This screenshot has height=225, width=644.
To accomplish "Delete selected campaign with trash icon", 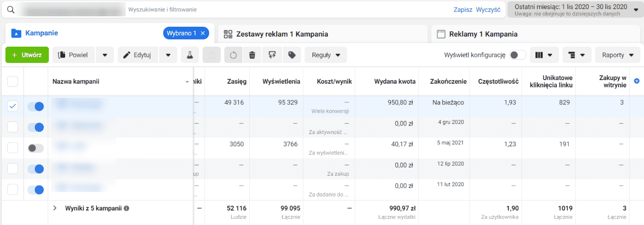I will [x=252, y=55].
